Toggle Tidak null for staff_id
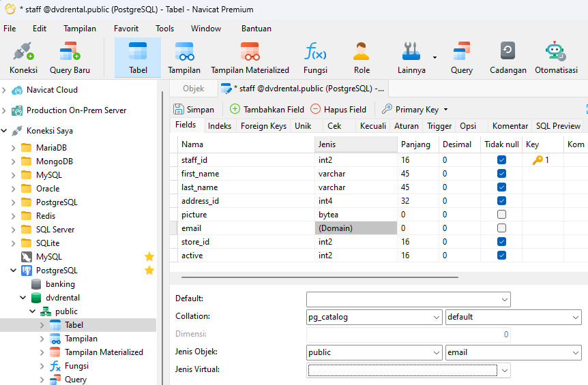 click(501, 160)
